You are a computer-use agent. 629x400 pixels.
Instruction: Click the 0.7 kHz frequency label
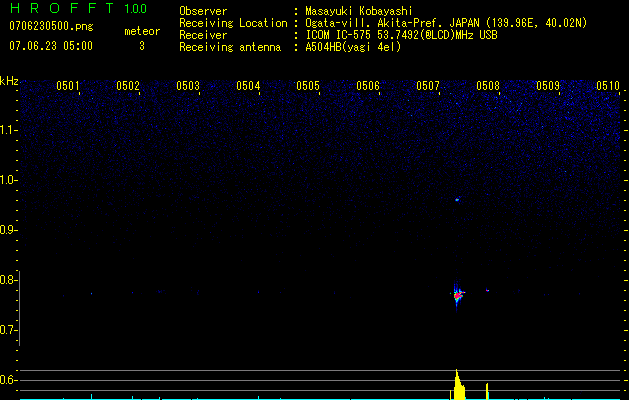pos(7,330)
